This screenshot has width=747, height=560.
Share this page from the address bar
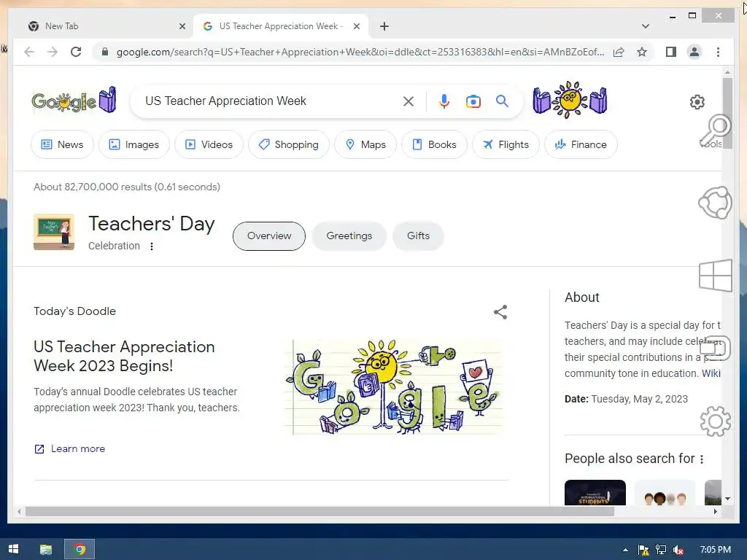click(619, 52)
